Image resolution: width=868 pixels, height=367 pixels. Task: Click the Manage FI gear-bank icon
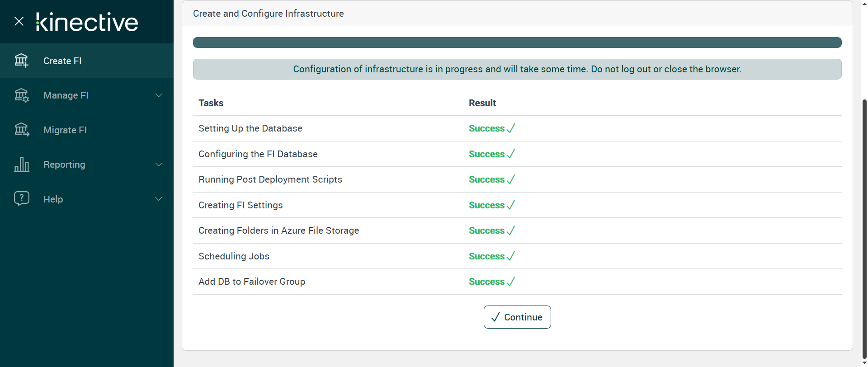(x=21, y=95)
